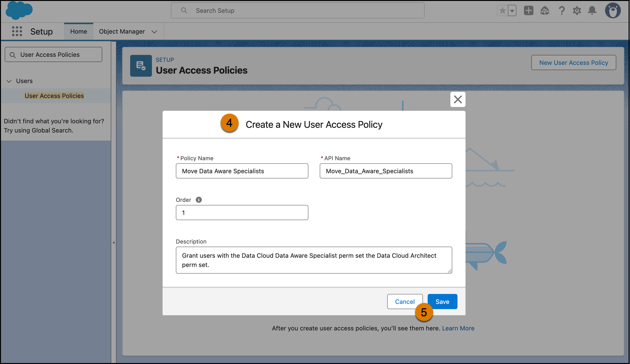Image resolution: width=630 pixels, height=364 pixels.
Task: Click the Order info tooltip icon
Action: pos(199,200)
